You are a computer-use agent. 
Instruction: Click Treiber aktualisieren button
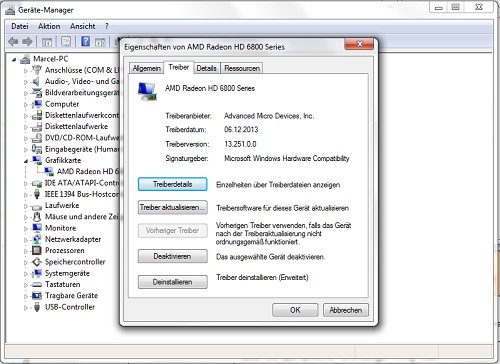pos(173,207)
